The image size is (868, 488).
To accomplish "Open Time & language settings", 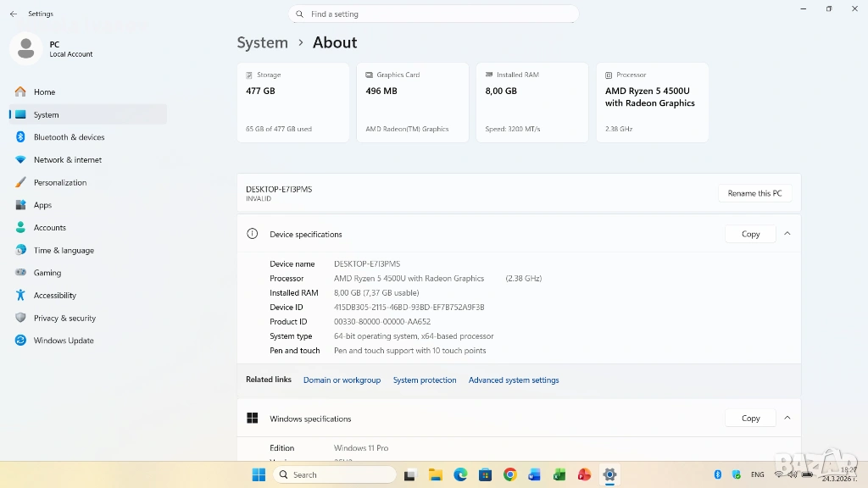I will [64, 250].
